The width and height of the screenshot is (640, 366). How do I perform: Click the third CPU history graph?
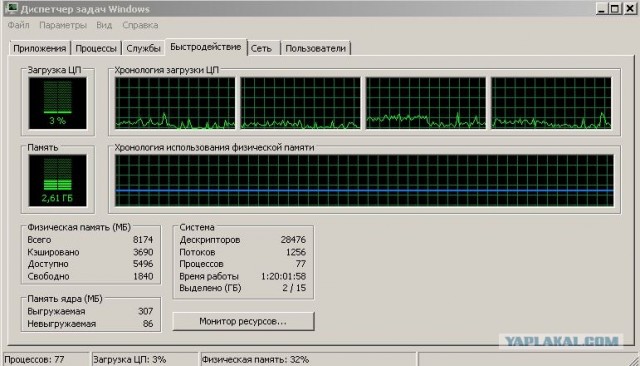point(426,103)
